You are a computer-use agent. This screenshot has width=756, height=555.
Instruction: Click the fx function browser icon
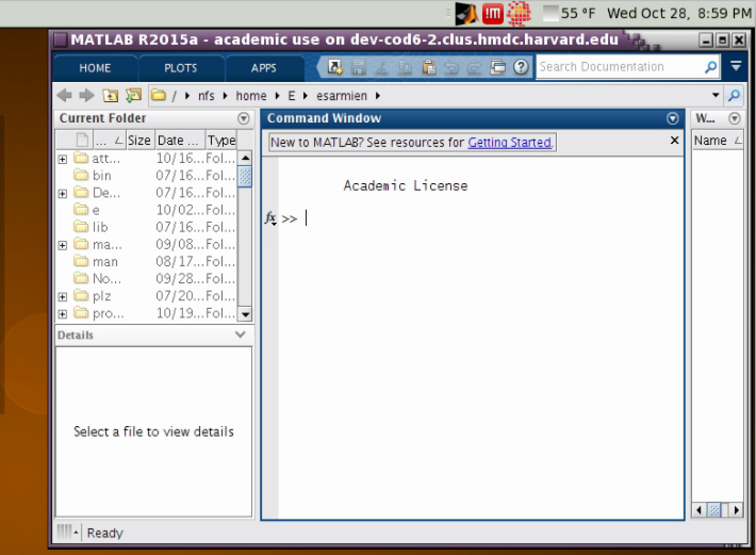pyautogui.click(x=271, y=218)
